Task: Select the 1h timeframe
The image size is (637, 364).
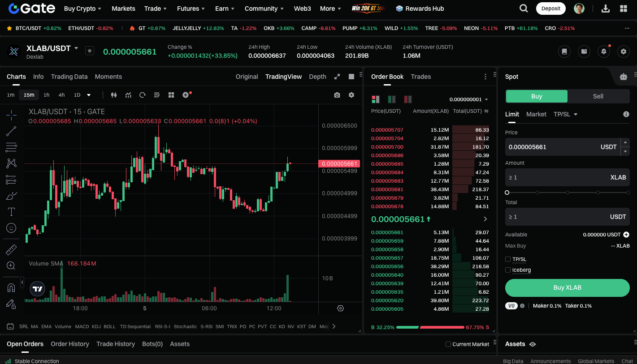Action: (47, 95)
